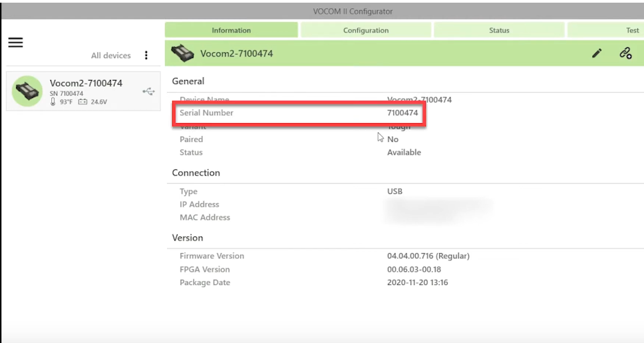Open the three-dot All devices options
The width and height of the screenshot is (644, 343).
[x=146, y=55]
